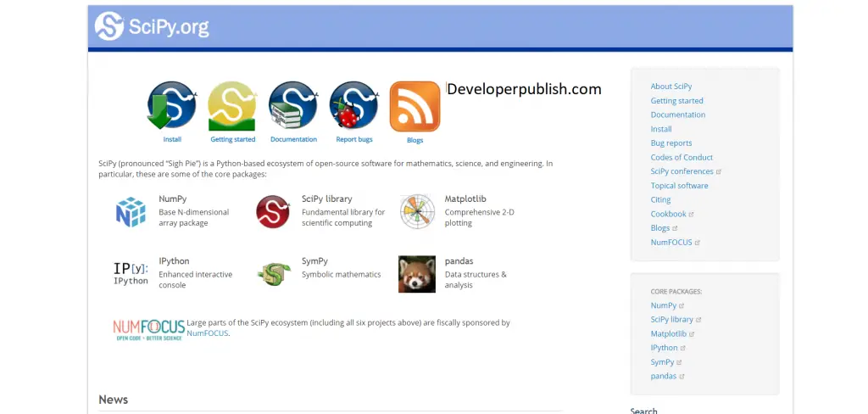
Task: Open NumFOCUS sidebar link
Action: coord(671,242)
